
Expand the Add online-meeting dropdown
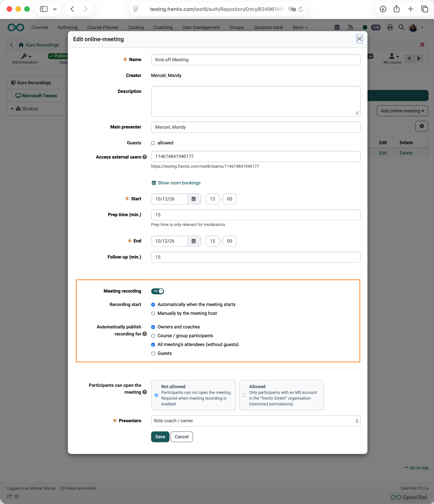click(x=402, y=111)
